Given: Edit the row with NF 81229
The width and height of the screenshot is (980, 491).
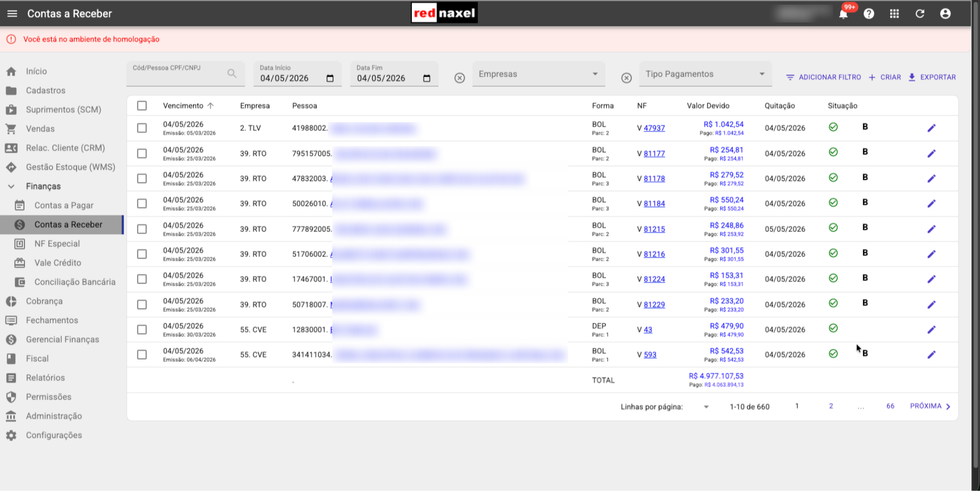Looking at the screenshot, I should coord(932,305).
